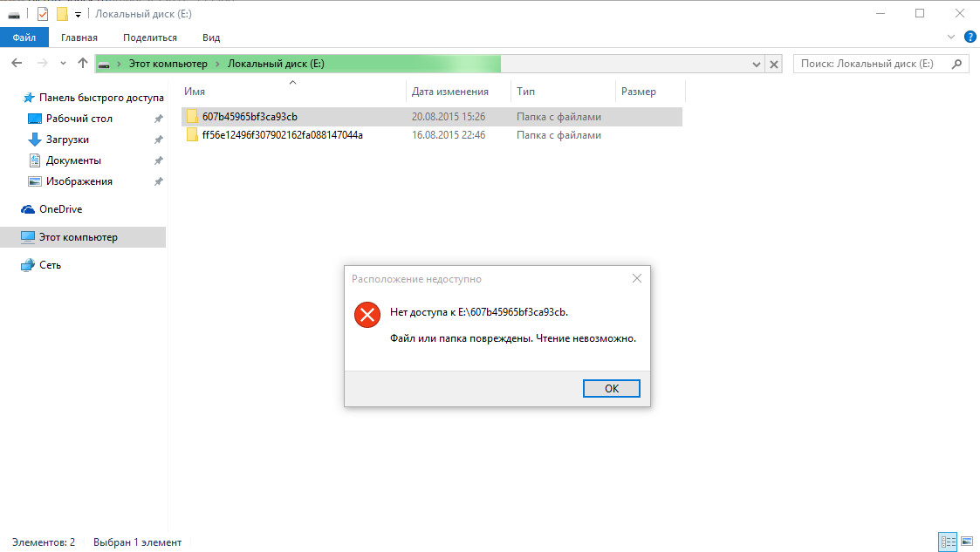Switch to details view icon in status bar
The image size is (980, 552).
tap(948, 542)
